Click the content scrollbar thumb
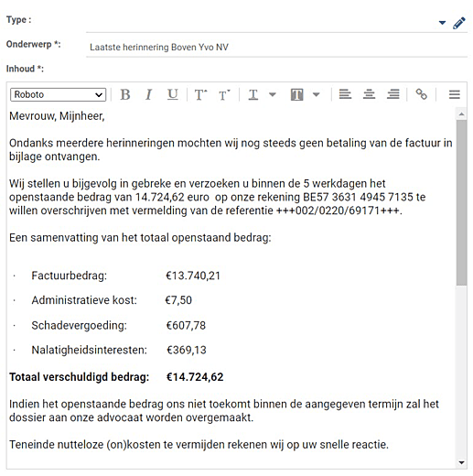473x476 pixels. point(462,202)
